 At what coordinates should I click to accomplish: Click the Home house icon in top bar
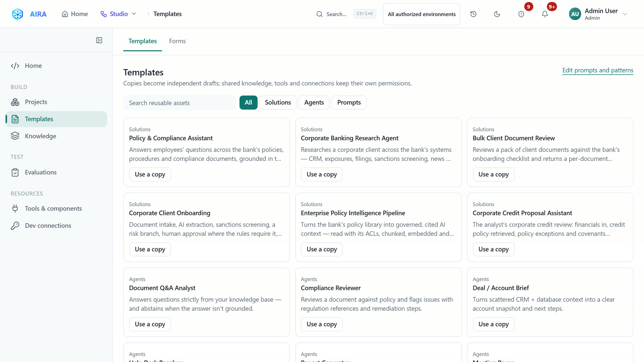pyautogui.click(x=65, y=14)
